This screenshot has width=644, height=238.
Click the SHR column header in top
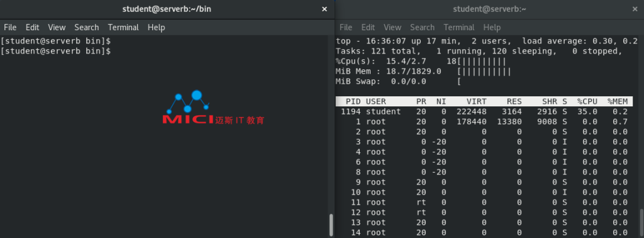click(x=550, y=101)
